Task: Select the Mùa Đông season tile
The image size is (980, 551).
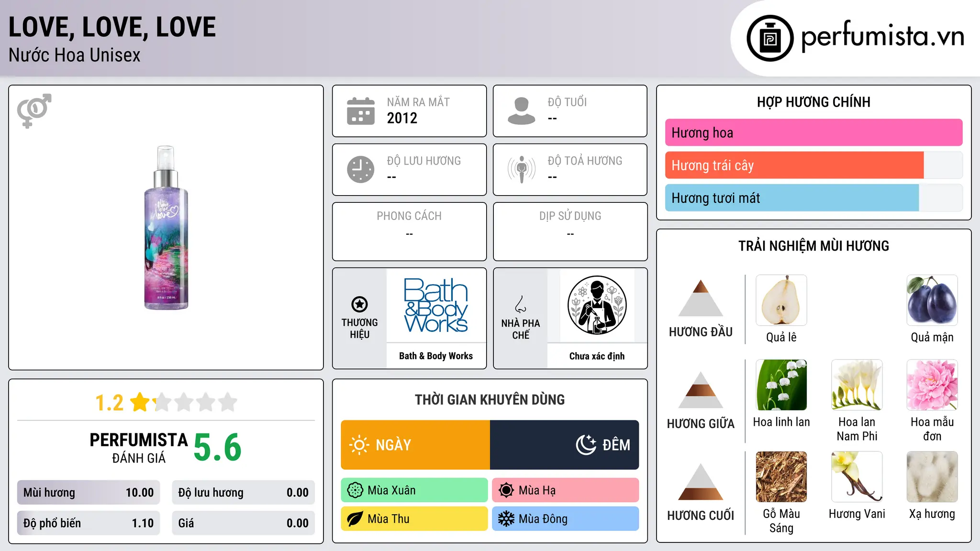Action: click(x=566, y=519)
